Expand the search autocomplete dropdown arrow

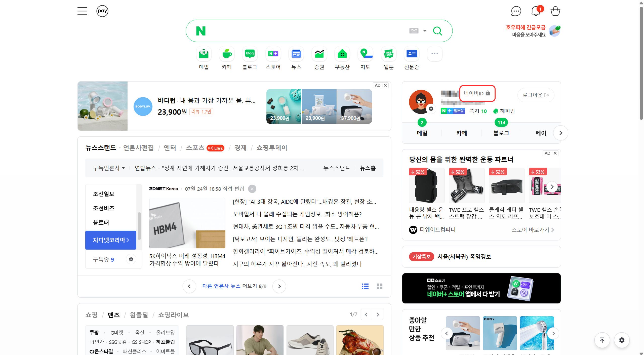[x=425, y=31]
